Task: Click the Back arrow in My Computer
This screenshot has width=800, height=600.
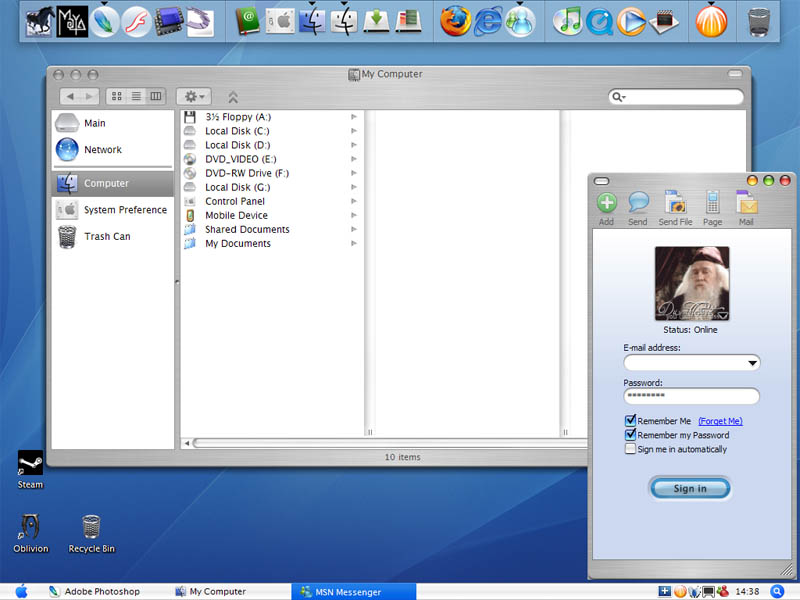Action: click(70, 96)
